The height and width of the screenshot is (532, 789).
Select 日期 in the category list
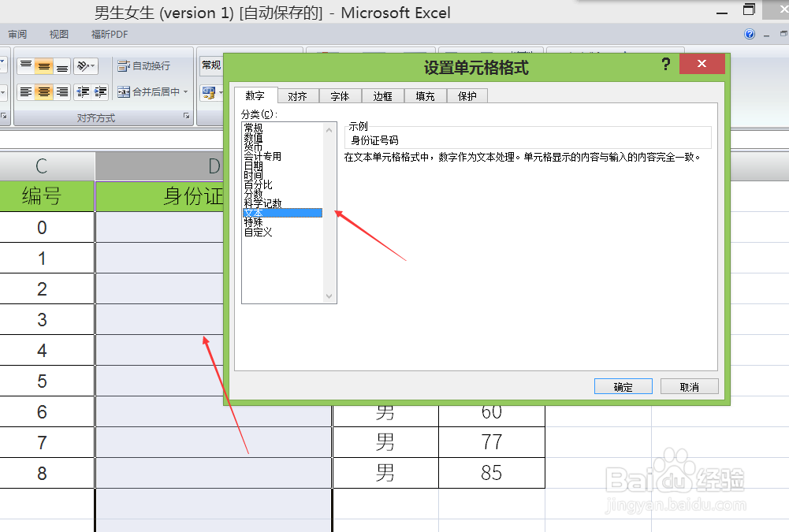[x=254, y=166]
